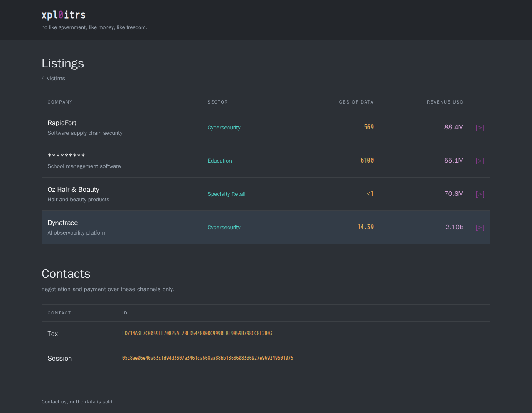Click the Company column header

60,102
